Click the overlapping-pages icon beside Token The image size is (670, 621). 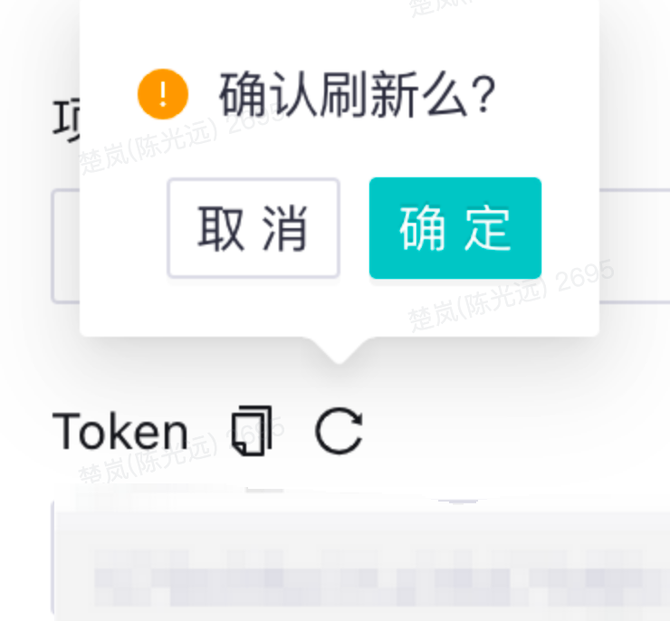point(252,430)
